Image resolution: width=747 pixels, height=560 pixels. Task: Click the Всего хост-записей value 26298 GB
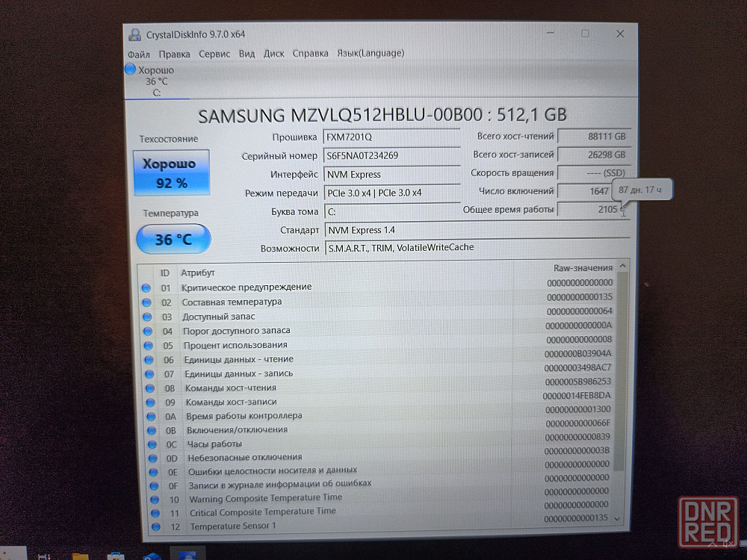tap(594, 155)
